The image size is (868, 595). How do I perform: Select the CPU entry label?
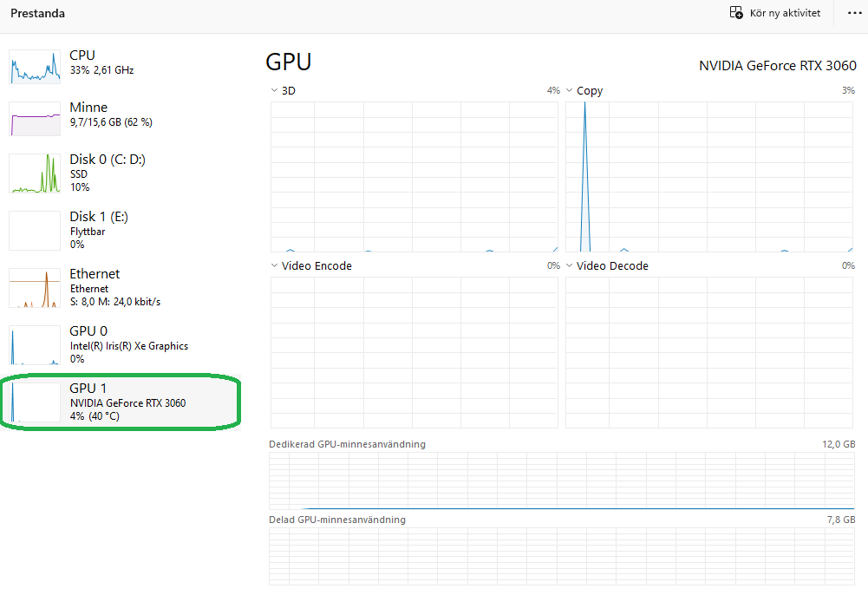click(82, 56)
